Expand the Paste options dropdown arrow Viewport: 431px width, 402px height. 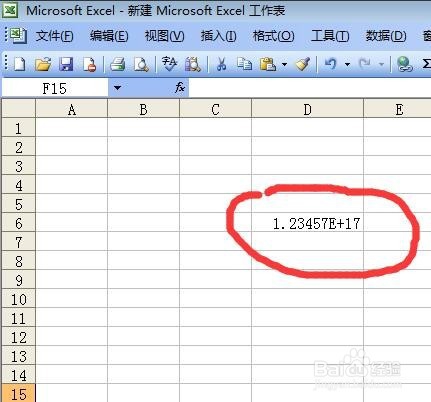(284, 64)
